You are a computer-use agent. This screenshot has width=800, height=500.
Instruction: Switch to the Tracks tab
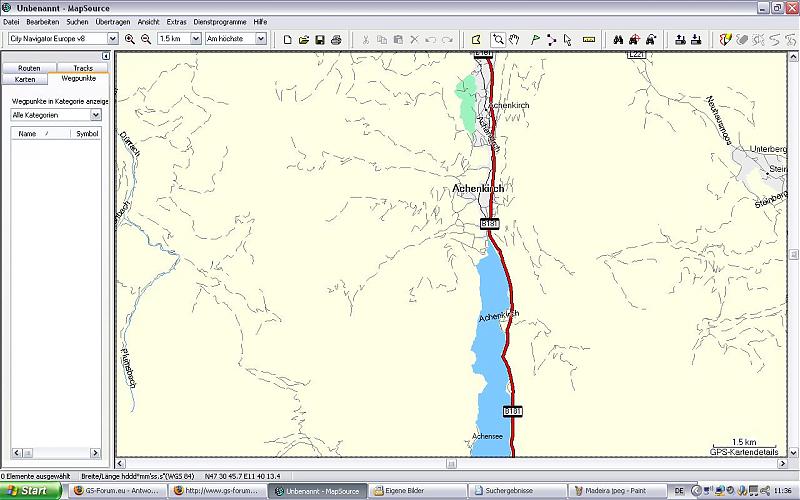(83, 68)
